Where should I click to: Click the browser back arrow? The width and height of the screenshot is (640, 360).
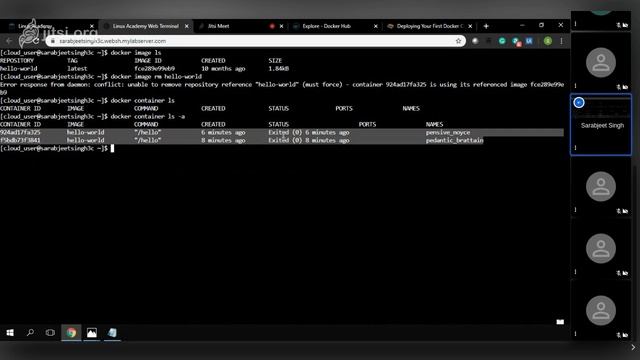pyautogui.click(x=9, y=41)
